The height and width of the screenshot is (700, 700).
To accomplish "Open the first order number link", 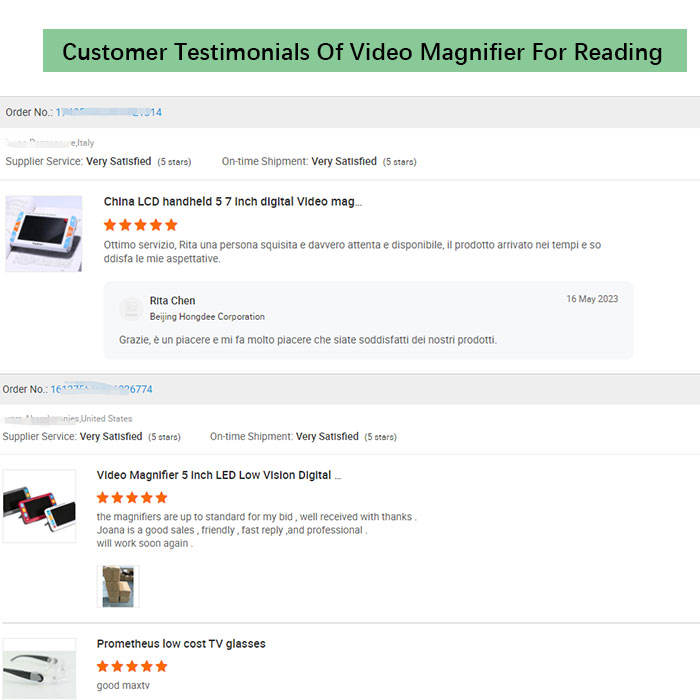I will pos(108,112).
